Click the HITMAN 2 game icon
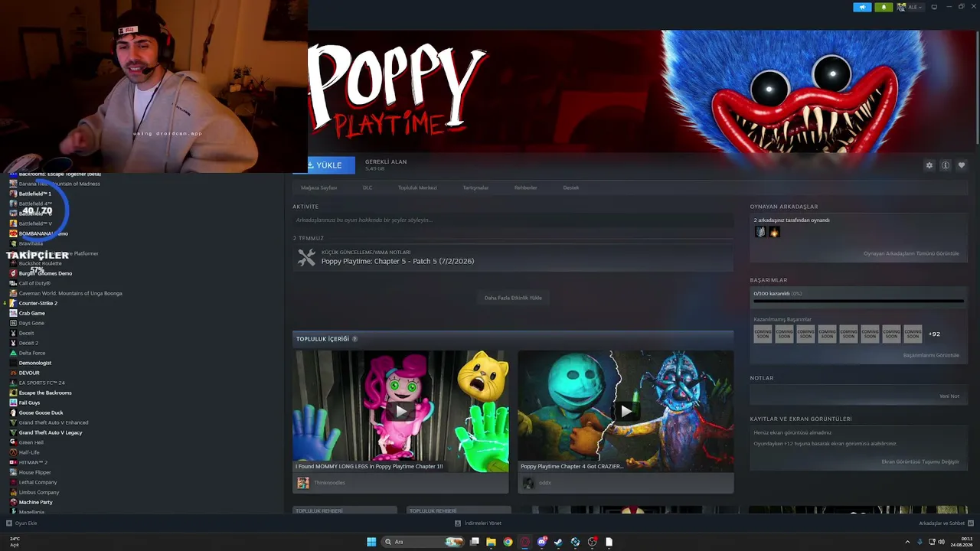 13,462
